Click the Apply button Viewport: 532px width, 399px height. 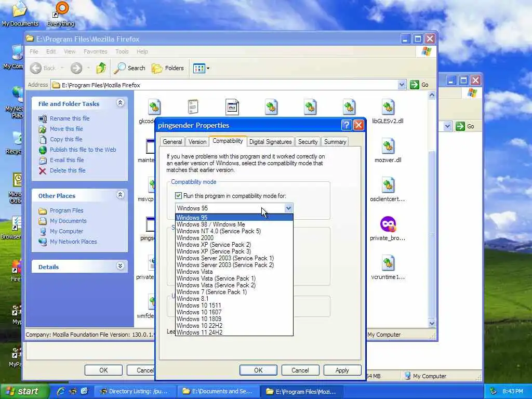pyautogui.click(x=342, y=370)
